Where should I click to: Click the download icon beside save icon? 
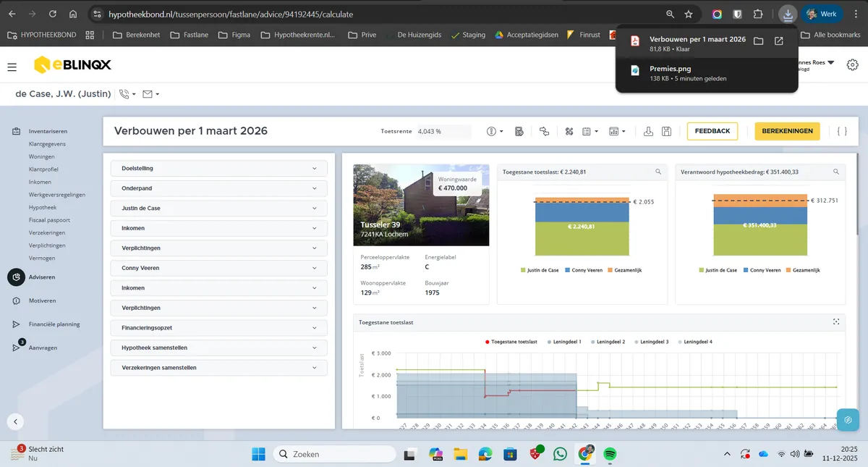[x=648, y=131]
